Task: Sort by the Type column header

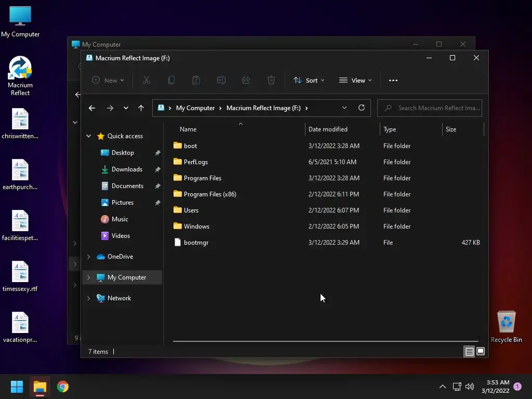Action: click(390, 129)
